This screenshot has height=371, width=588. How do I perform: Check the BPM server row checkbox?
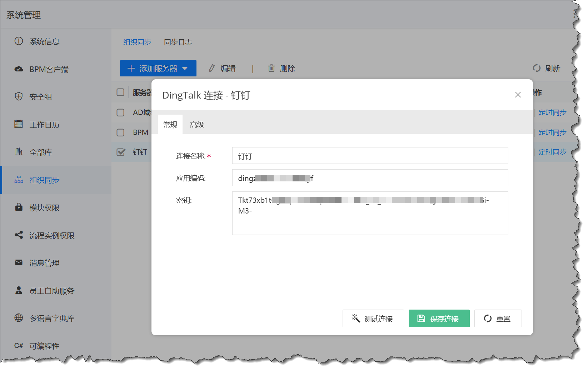click(x=121, y=132)
